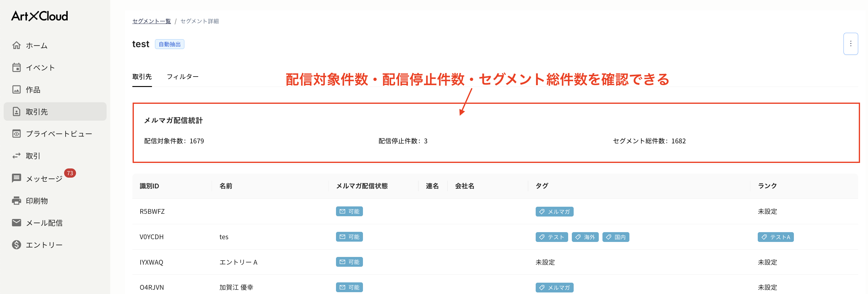
Task: Open the IYXWAQ identifier row
Action: (151, 262)
